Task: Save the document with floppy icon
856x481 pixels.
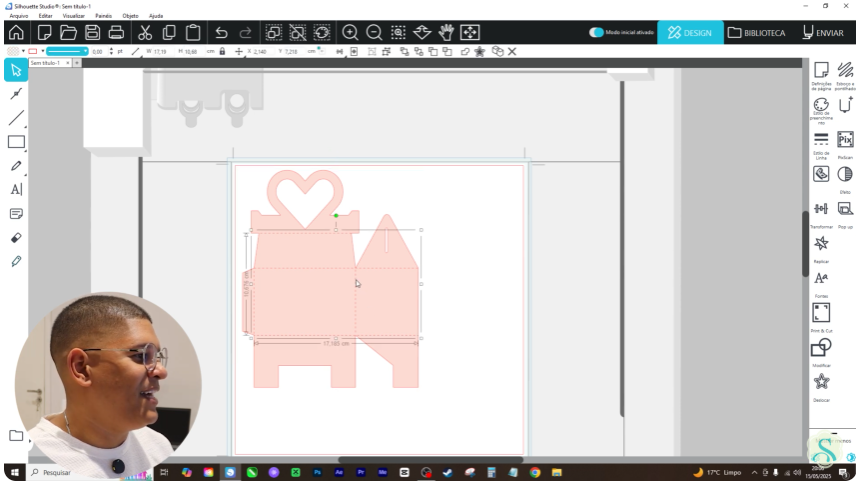Action: tap(92, 32)
